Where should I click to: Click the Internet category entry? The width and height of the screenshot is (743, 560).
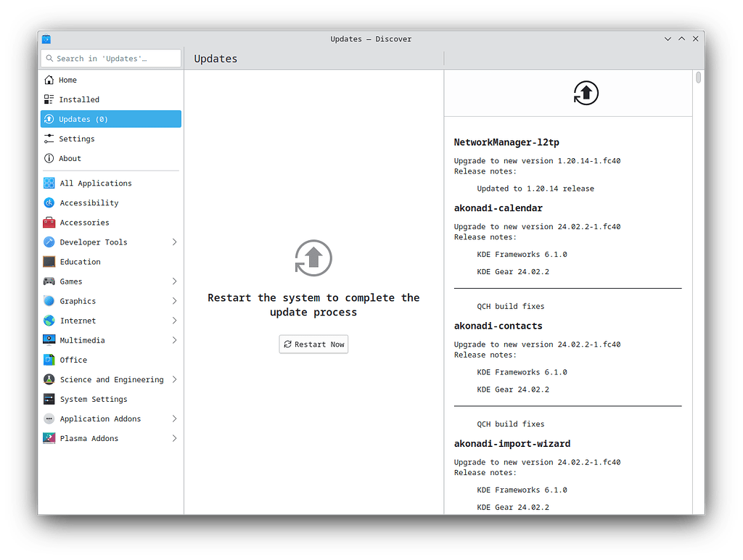pyautogui.click(x=78, y=321)
